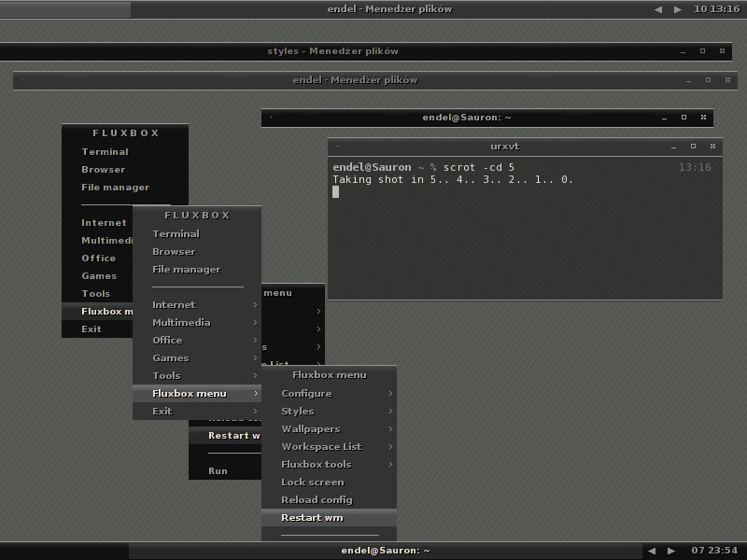
Task: Open Office entry in the grey menu
Action: [x=197, y=340]
